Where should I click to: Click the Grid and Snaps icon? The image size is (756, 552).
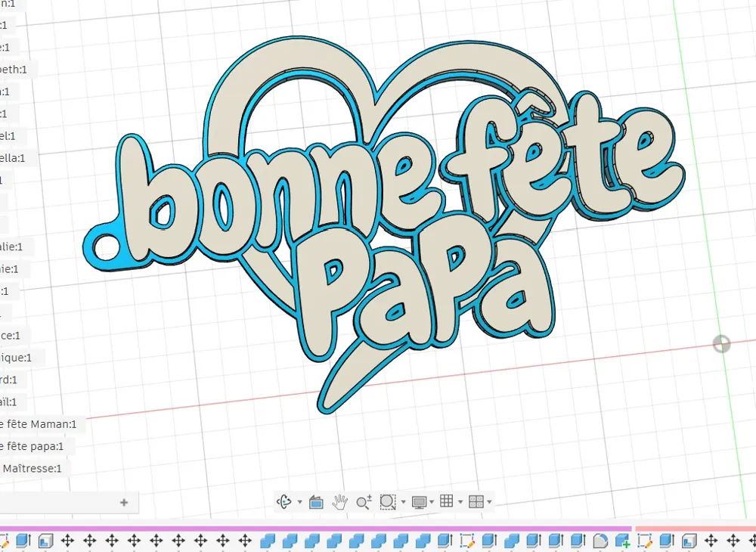[x=447, y=501]
